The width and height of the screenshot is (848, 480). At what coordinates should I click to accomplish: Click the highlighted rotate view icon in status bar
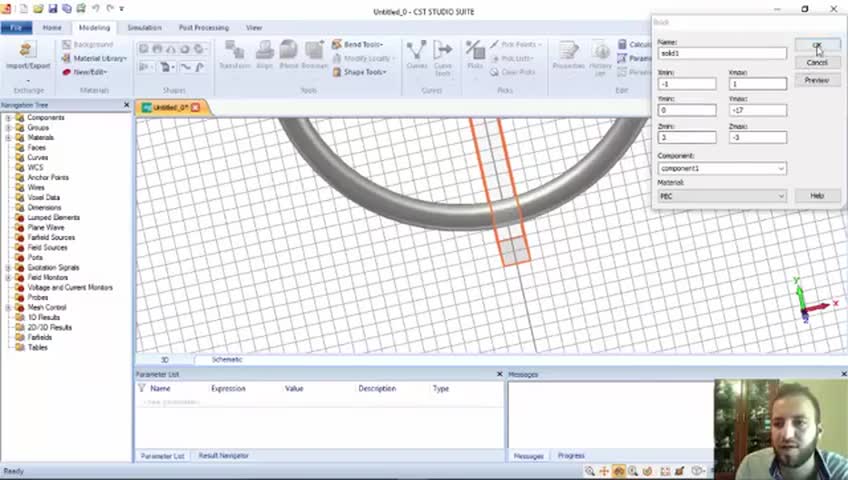click(619, 471)
